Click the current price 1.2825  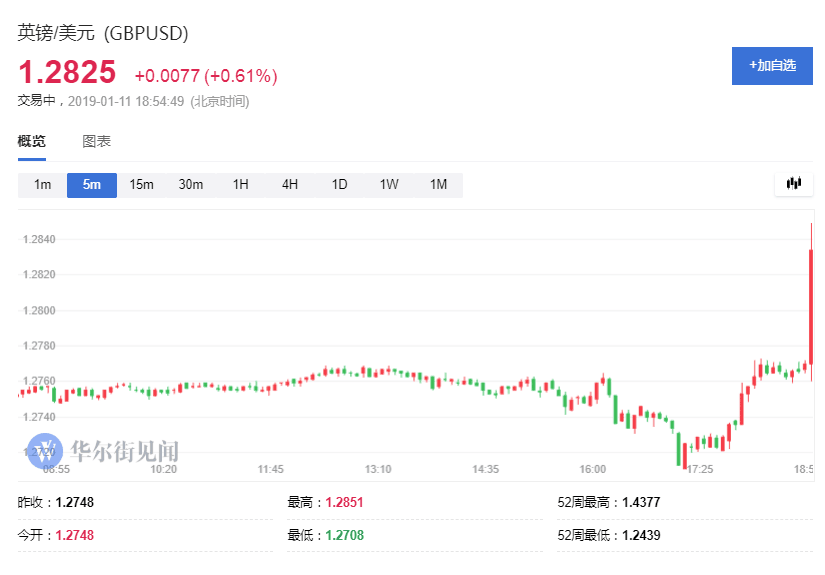coord(67,73)
